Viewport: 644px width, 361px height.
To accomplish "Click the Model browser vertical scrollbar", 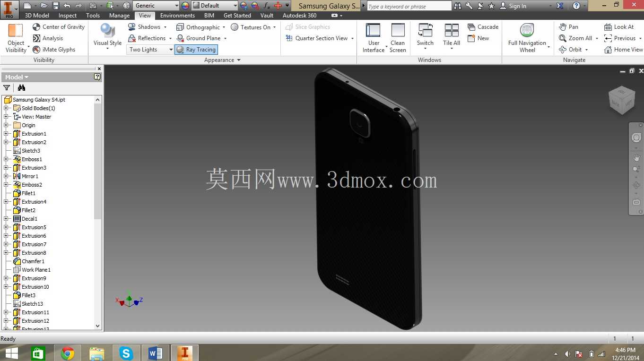I will 98,161.
